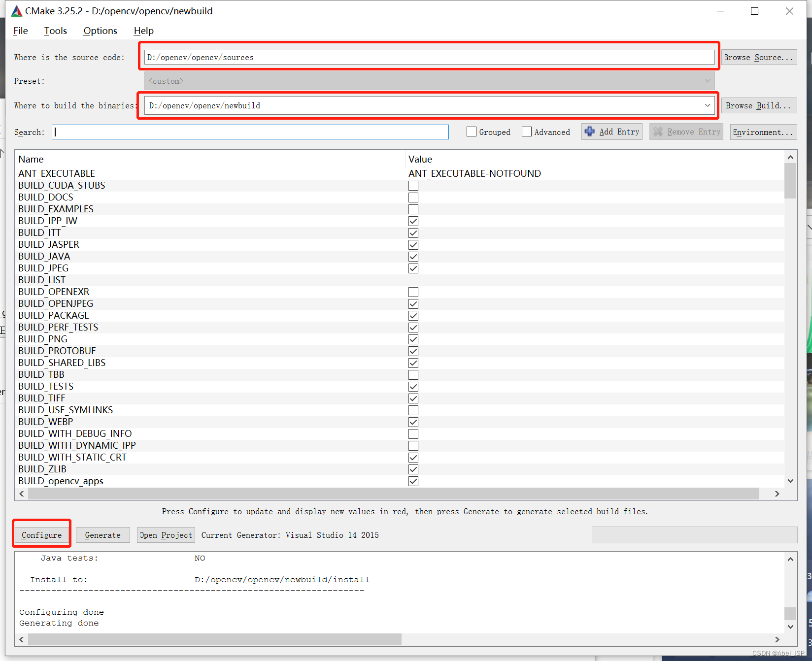The height and width of the screenshot is (661, 812).
Task: Click output log horizontal scroll right arrow
Action: click(777, 639)
